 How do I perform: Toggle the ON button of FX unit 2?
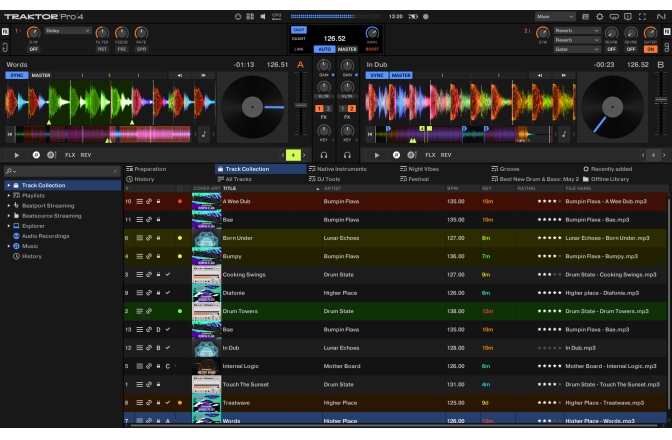click(x=651, y=49)
